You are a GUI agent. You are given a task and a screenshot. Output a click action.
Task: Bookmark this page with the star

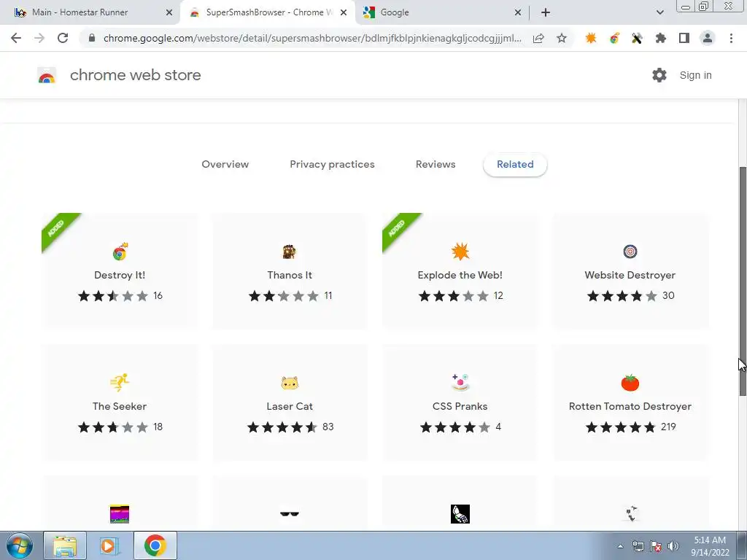[x=562, y=38]
